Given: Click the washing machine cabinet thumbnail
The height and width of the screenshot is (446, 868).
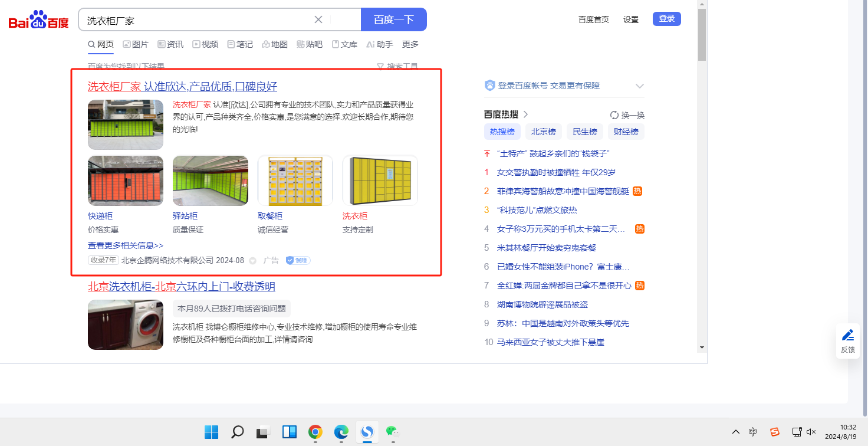Looking at the screenshot, I should (126, 324).
